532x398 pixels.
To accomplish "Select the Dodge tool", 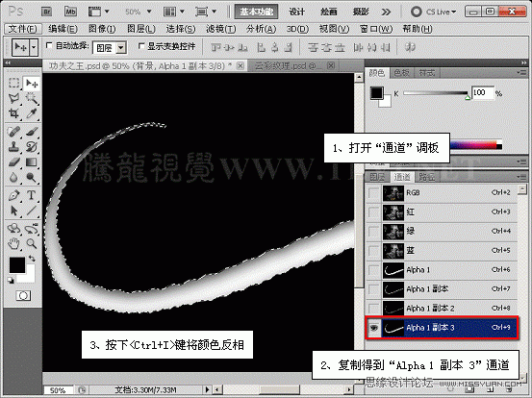I will tap(32, 177).
